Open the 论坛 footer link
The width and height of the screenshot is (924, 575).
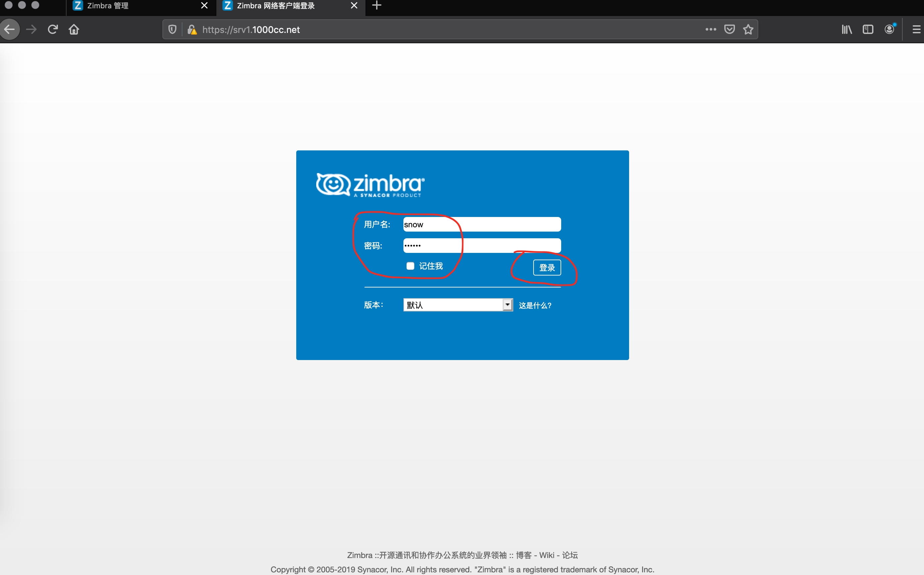coord(570,555)
